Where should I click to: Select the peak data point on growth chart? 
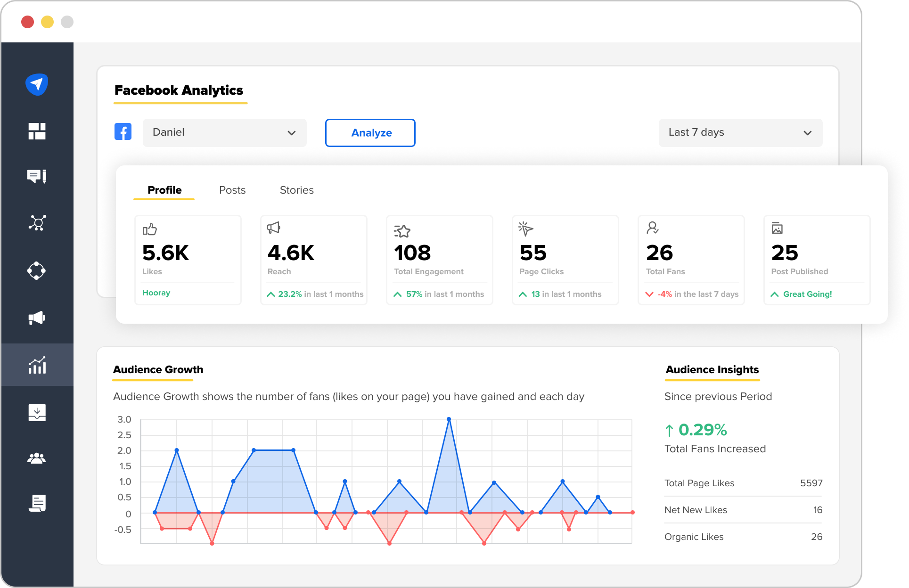[449, 418]
